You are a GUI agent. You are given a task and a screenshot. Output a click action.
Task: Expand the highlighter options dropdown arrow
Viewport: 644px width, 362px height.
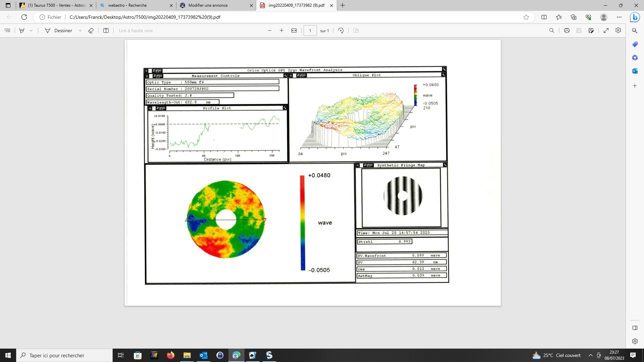[x=31, y=31]
